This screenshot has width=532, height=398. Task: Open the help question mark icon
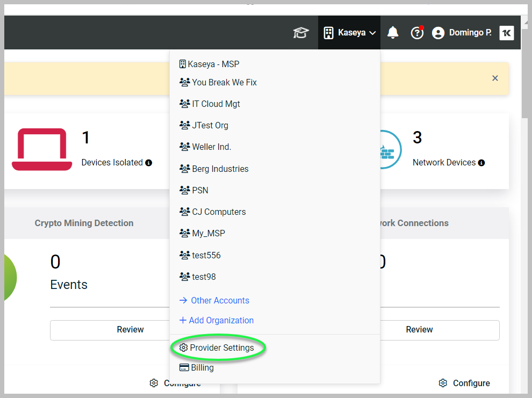pyautogui.click(x=417, y=33)
